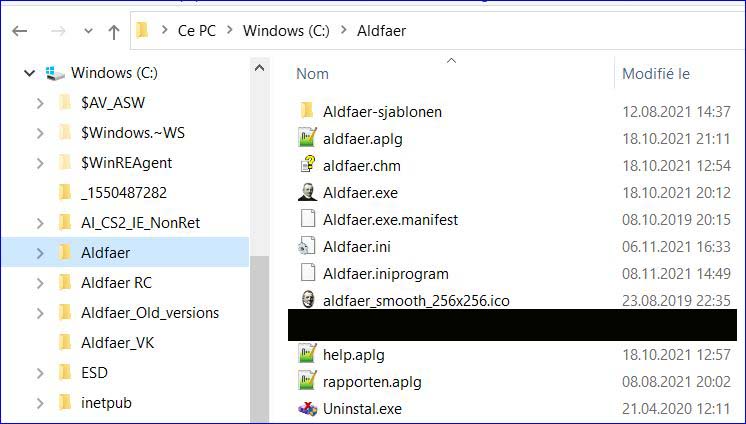Click the navigation pane scroll up arrow

pos(259,69)
